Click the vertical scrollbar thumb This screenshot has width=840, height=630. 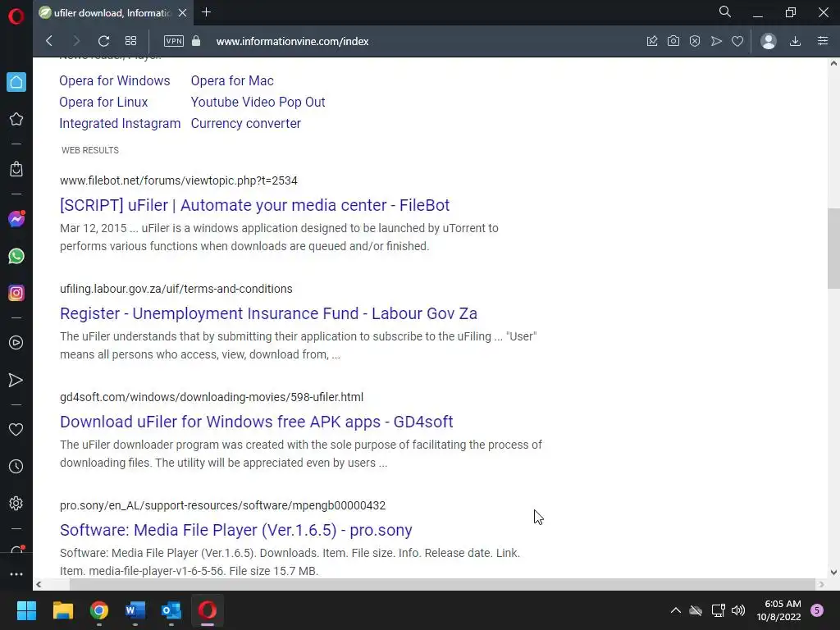click(x=833, y=249)
